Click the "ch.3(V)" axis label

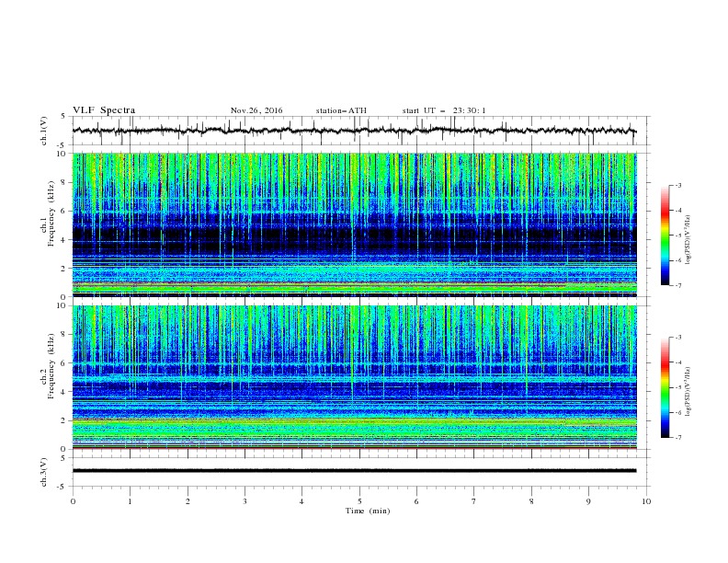(44, 472)
